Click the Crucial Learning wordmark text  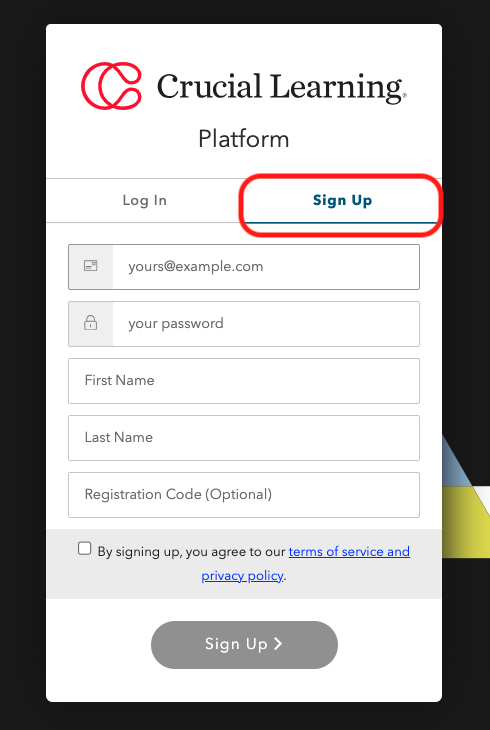click(281, 87)
